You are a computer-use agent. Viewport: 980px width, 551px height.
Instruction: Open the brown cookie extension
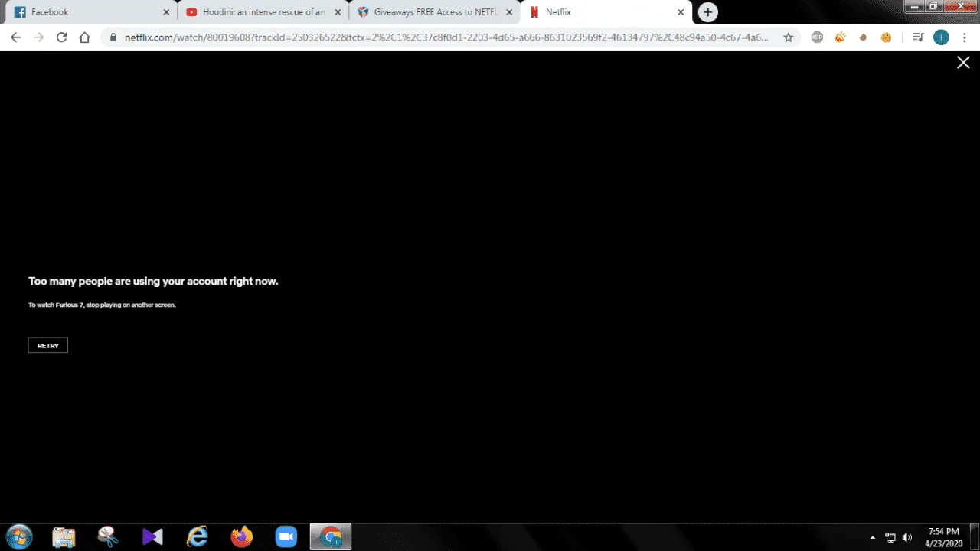pyautogui.click(x=863, y=37)
